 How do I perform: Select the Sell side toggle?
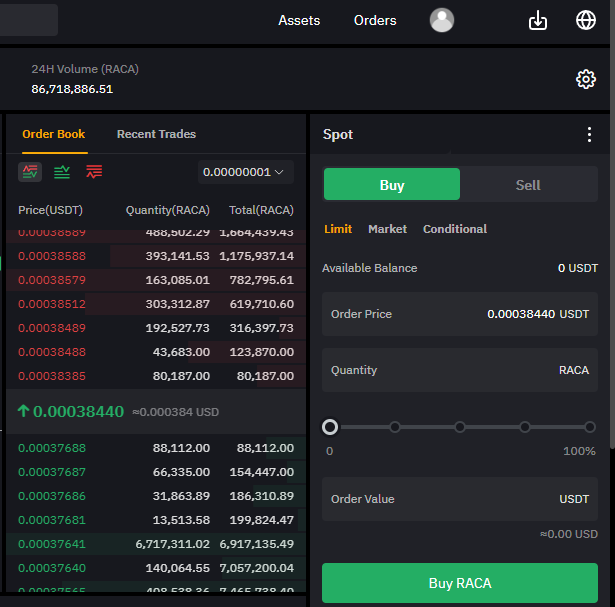[x=528, y=184]
